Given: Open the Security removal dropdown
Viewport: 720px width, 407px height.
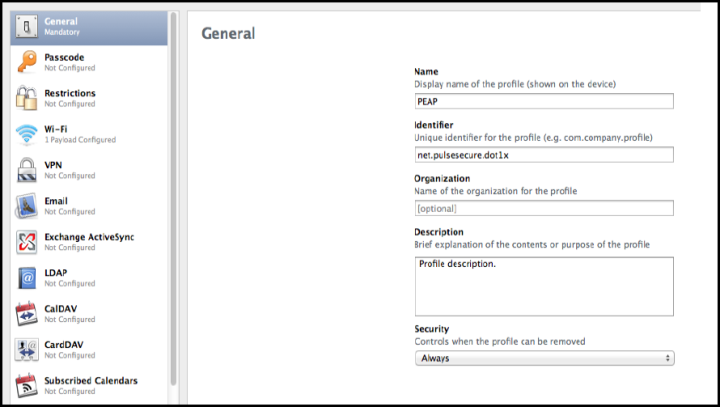Looking at the screenshot, I should tap(544, 357).
